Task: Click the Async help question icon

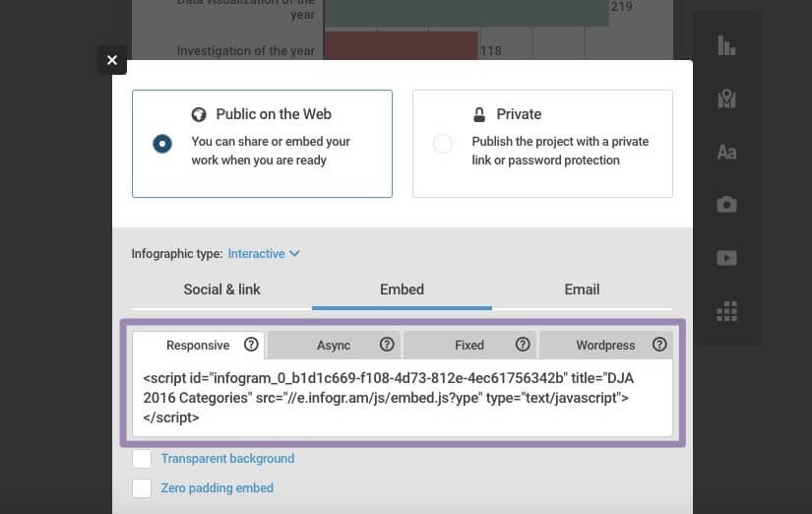Action: coord(387,345)
